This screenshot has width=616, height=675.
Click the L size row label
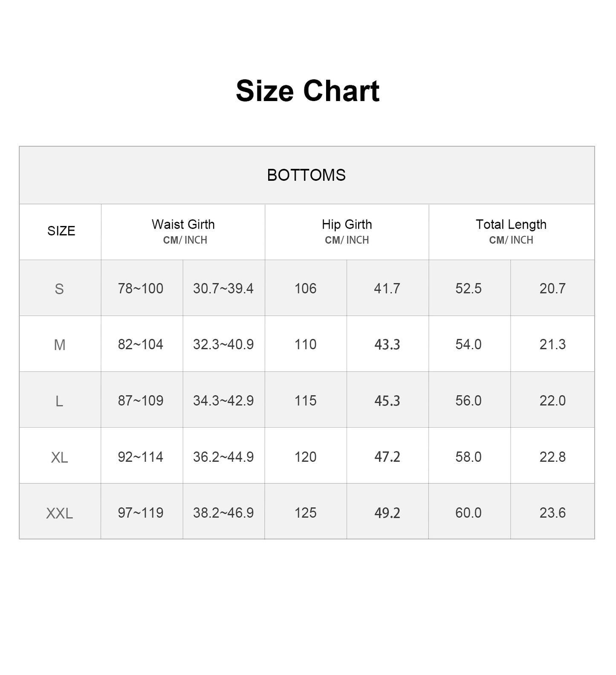coord(59,401)
